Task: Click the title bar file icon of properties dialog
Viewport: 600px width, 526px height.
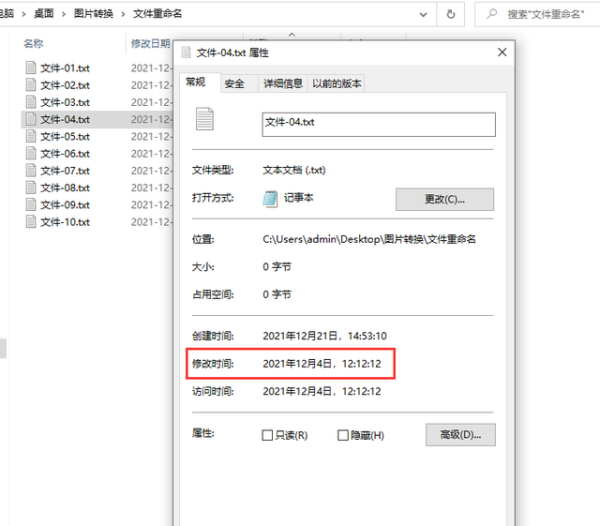Action: pos(186,52)
